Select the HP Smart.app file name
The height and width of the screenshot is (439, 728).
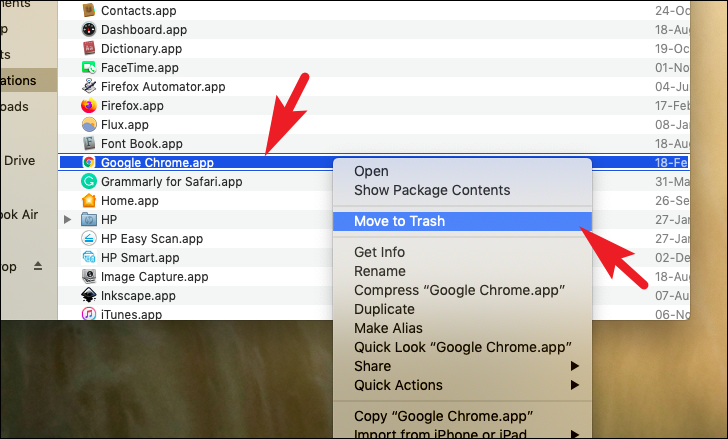click(140, 258)
